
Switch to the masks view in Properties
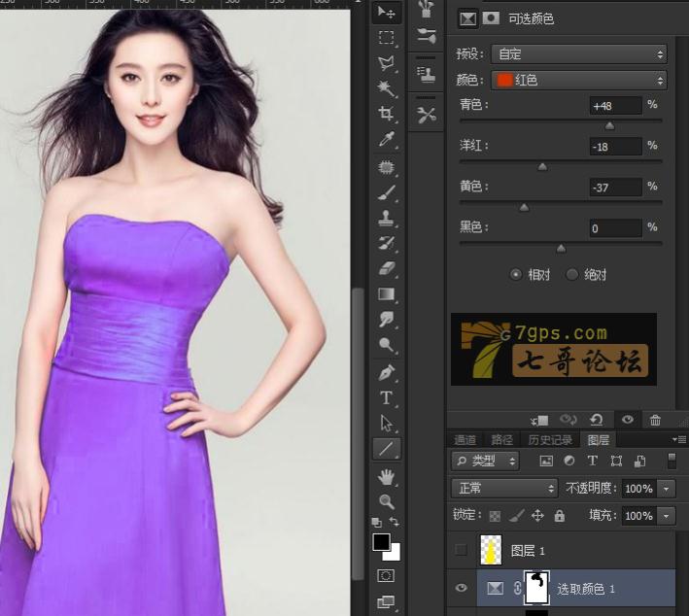[x=491, y=18]
